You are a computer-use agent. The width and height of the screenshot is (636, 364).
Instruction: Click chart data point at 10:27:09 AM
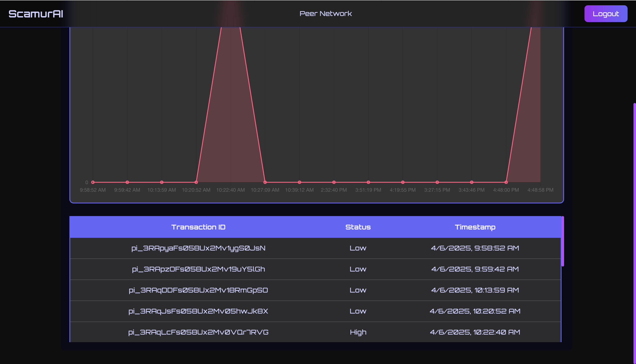point(265,182)
